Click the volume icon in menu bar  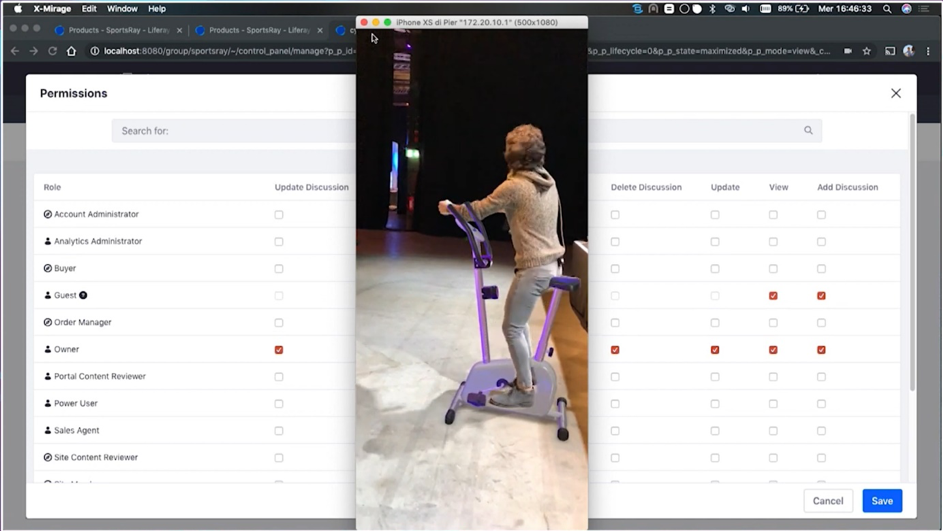click(746, 8)
